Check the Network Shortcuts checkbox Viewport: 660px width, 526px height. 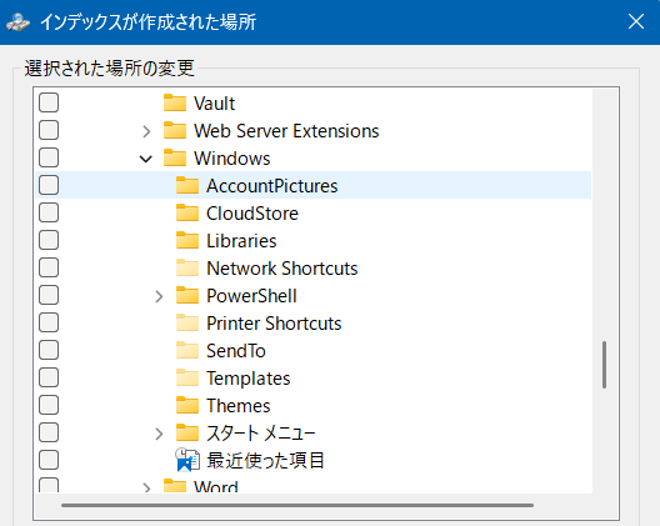(49, 268)
